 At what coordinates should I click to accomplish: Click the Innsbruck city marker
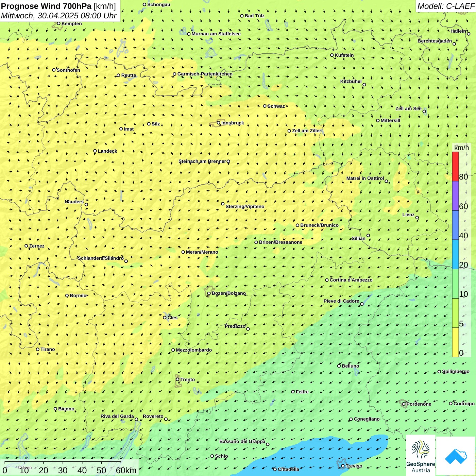[x=219, y=123]
